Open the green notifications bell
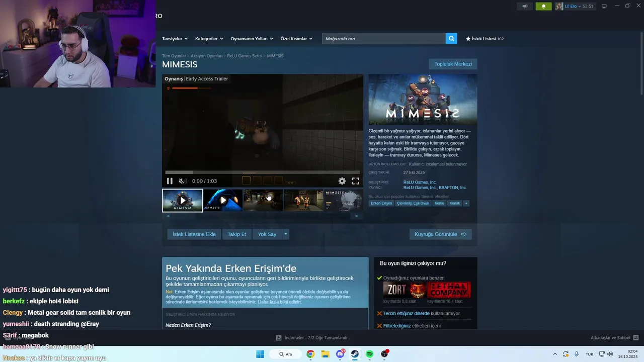Viewport: 644px width, 362px height. pyautogui.click(x=543, y=6)
